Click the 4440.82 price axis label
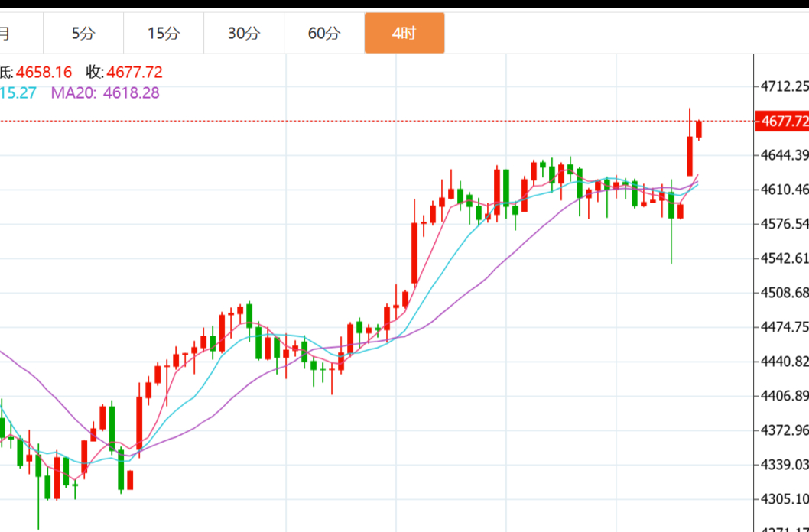 click(x=785, y=362)
